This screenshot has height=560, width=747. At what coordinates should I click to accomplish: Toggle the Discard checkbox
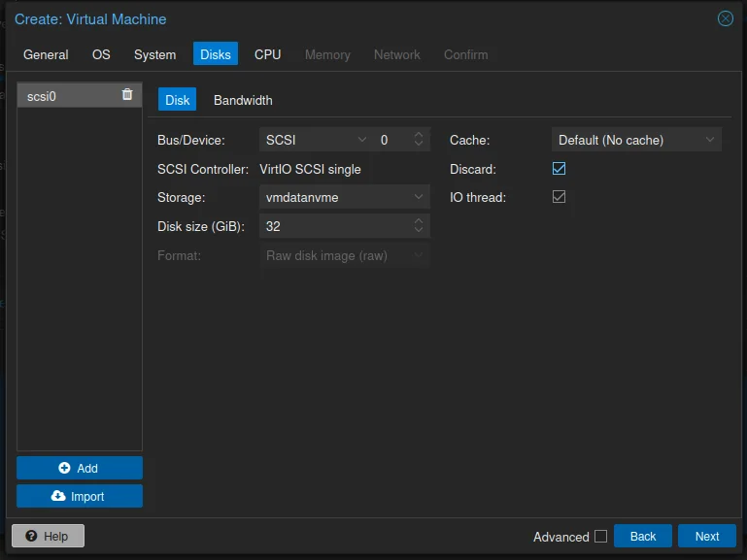click(x=559, y=169)
